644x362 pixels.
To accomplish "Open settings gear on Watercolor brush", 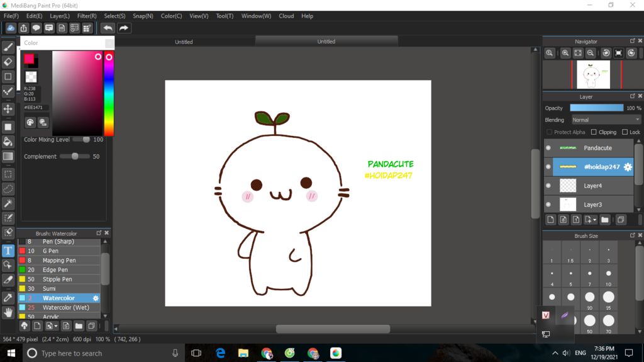I will pyautogui.click(x=96, y=298).
